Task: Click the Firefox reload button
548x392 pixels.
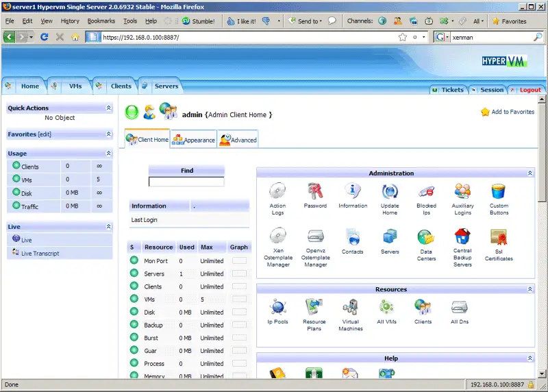Action: tap(44, 37)
